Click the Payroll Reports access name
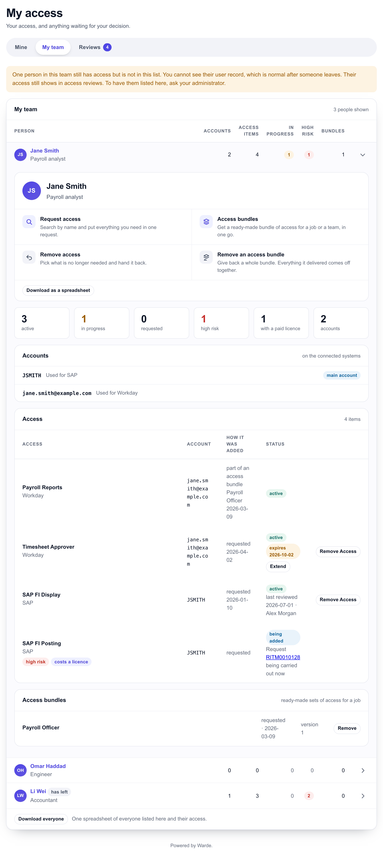Viewport: 383px width, 868px height. (x=42, y=488)
